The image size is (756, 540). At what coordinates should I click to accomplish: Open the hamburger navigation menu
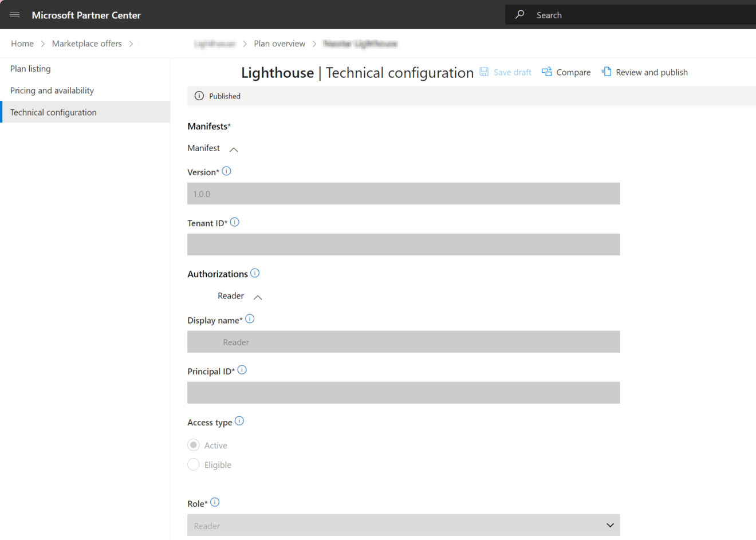(15, 15)
